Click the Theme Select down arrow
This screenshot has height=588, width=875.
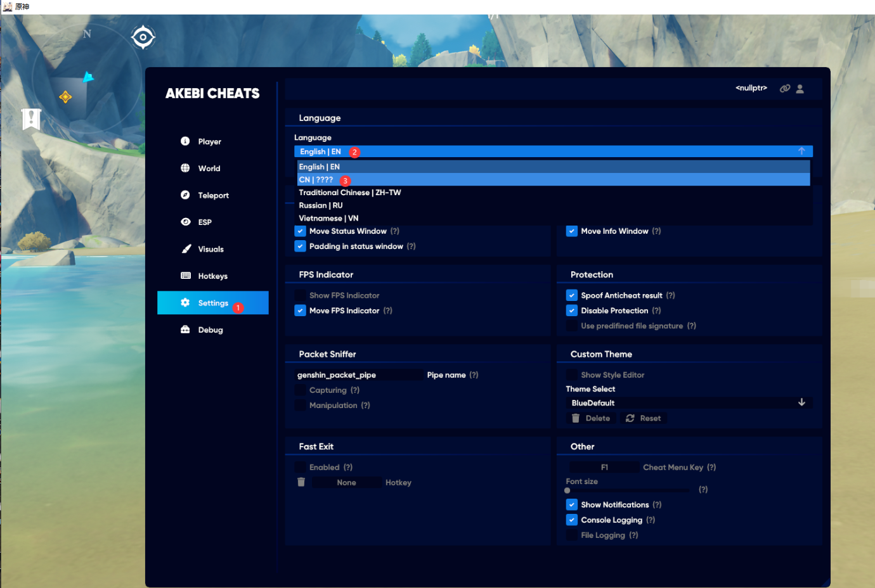801,403
